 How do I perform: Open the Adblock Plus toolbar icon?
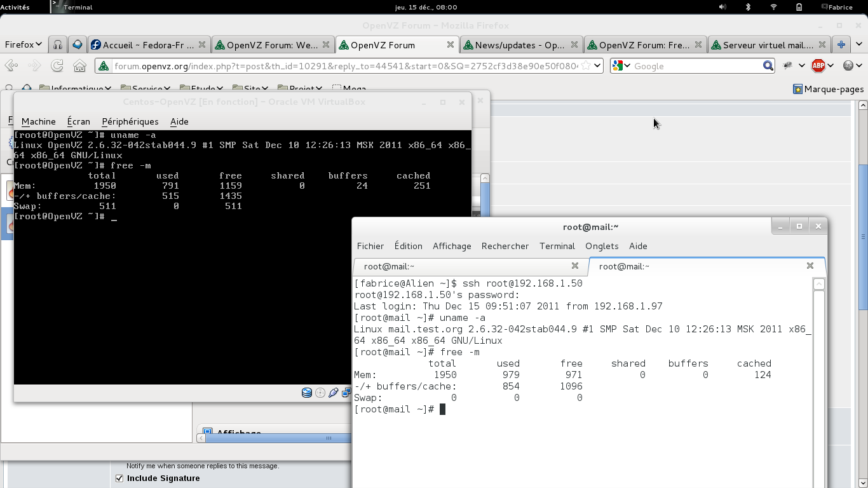coord(818,66)
